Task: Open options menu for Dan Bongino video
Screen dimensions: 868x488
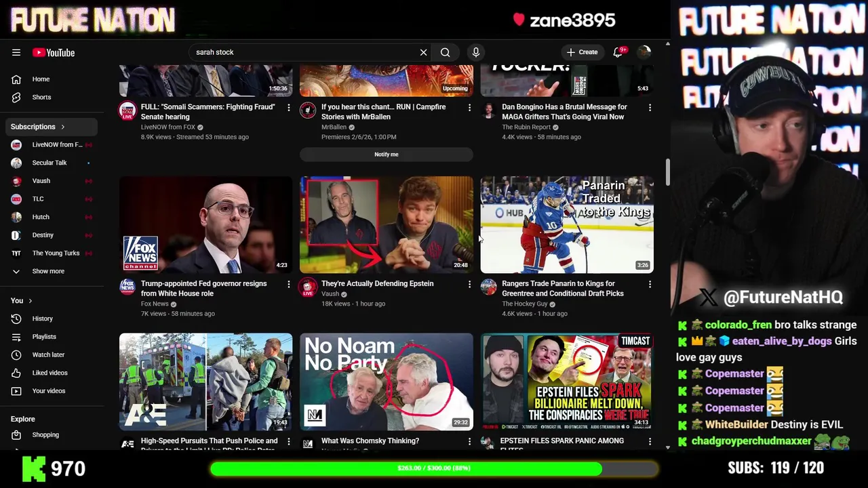Action: pyautogui.click(x=650, y=107)
